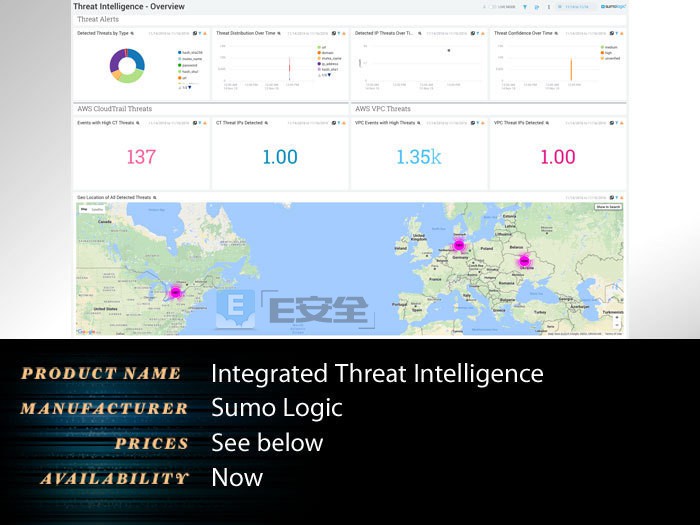700x525 pixels.
Task: Advance donut chart legend page arrow
Action: tap(190, 88)
